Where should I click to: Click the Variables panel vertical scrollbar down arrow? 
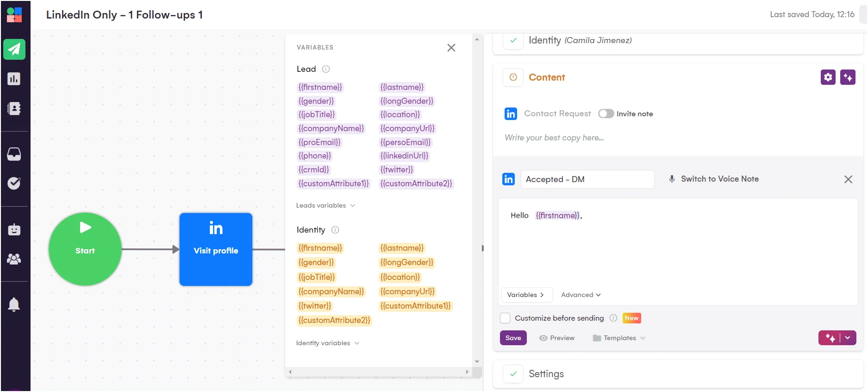tap(477, 361)
